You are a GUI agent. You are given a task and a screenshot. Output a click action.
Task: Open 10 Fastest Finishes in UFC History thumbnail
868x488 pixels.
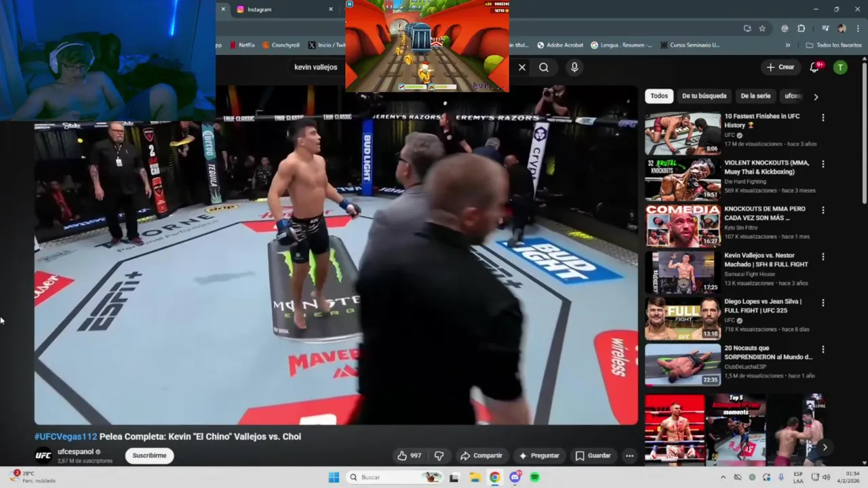coord(683,134)
